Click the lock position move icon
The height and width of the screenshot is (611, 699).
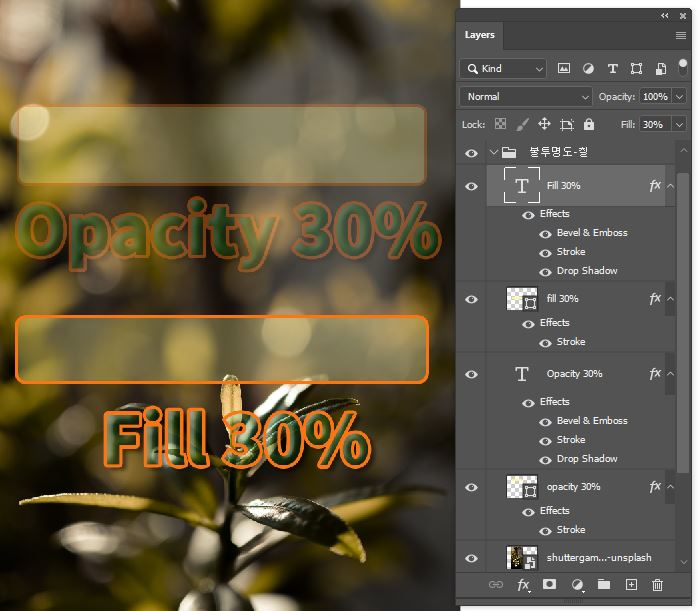coord(544,124)
